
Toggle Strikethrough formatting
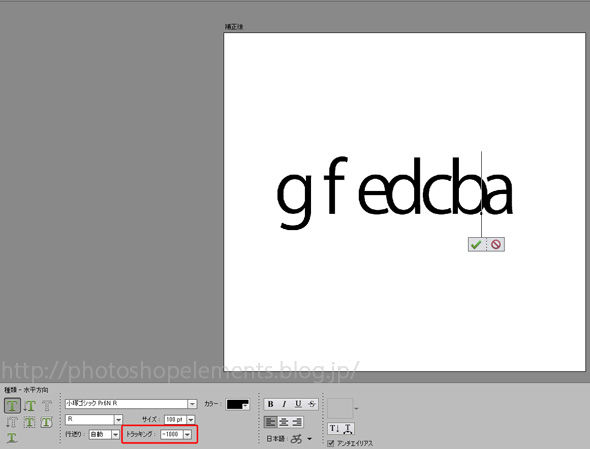click(x=312, y=404)
